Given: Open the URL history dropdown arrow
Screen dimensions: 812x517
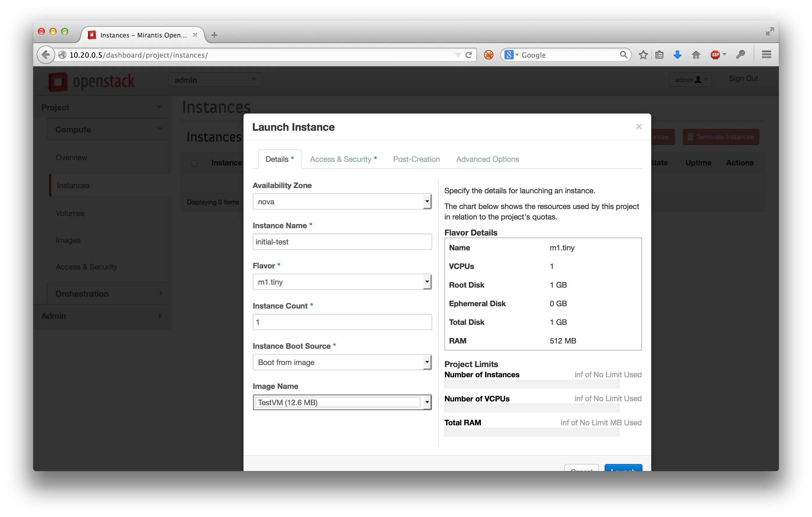Looking at the screenshot, I should pyautogui.click(x=458, y=55).
